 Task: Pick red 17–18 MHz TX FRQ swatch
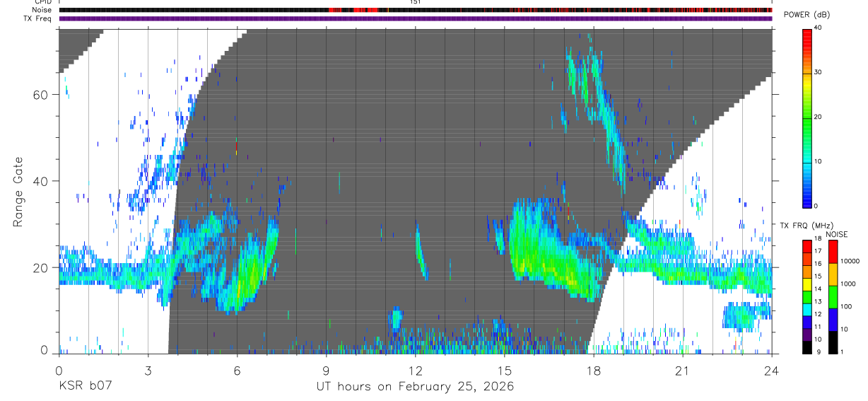tap(807, 246)
